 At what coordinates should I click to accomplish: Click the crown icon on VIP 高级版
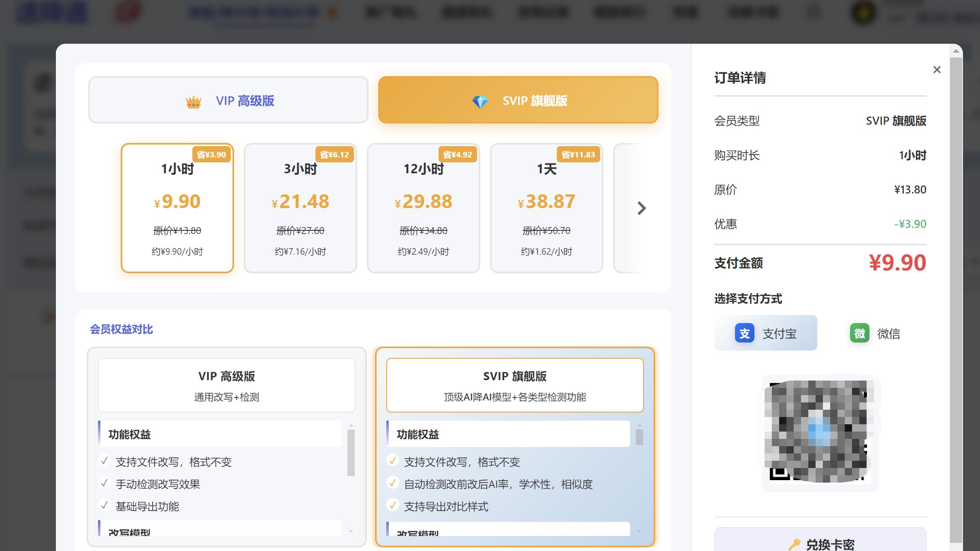193,101
